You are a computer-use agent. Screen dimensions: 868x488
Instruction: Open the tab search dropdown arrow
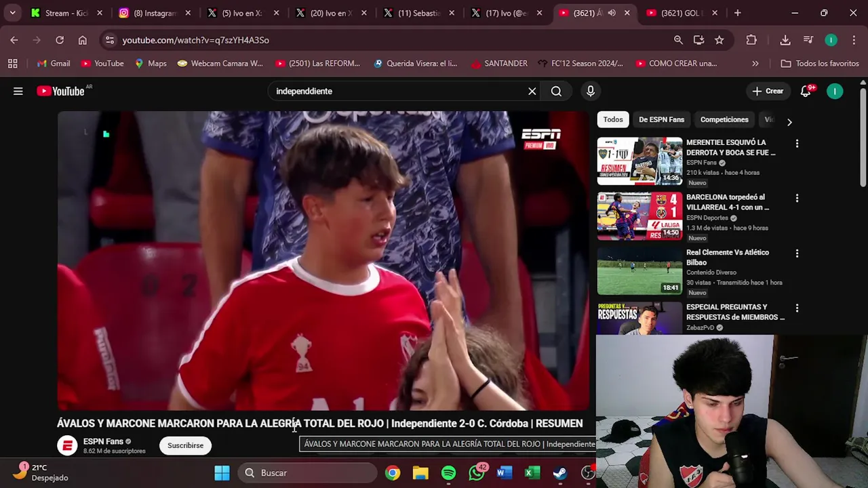pos(12,13)
